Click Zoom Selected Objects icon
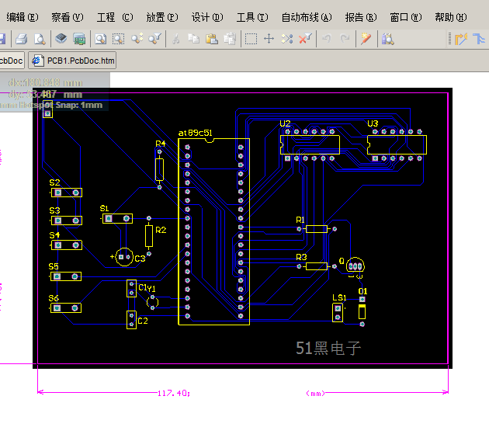The width and height of the screenshot is (489, 448). 137,39
